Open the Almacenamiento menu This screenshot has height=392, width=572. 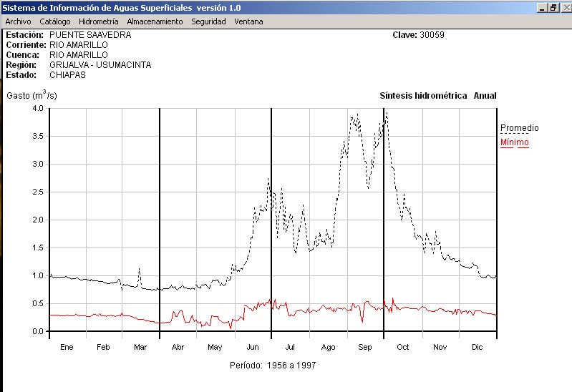pos(155,21)
